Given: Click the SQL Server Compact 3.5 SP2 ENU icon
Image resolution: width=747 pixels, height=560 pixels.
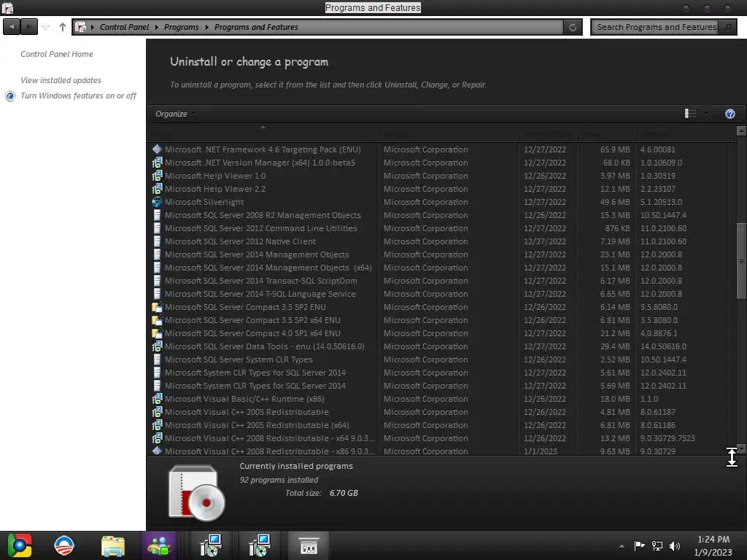Looking at the screenshot, I should (158, 307).
